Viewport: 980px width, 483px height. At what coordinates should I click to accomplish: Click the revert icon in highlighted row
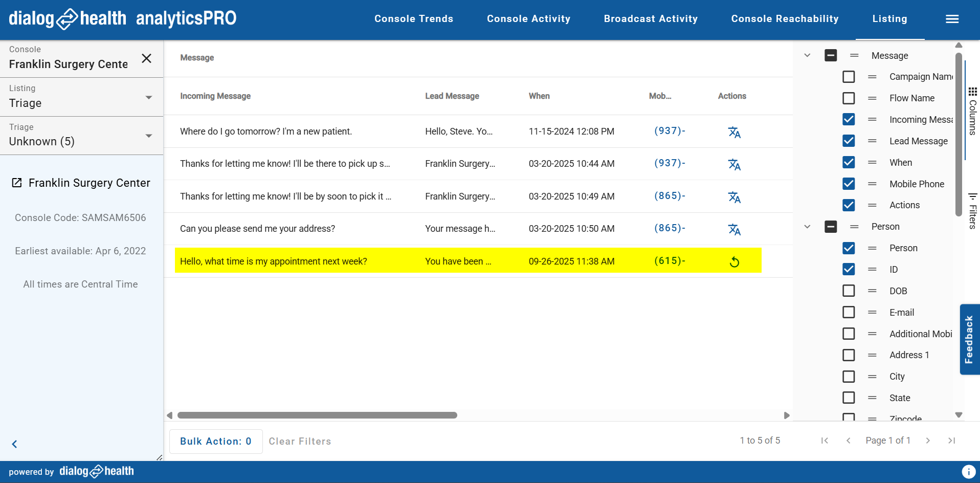734,262
